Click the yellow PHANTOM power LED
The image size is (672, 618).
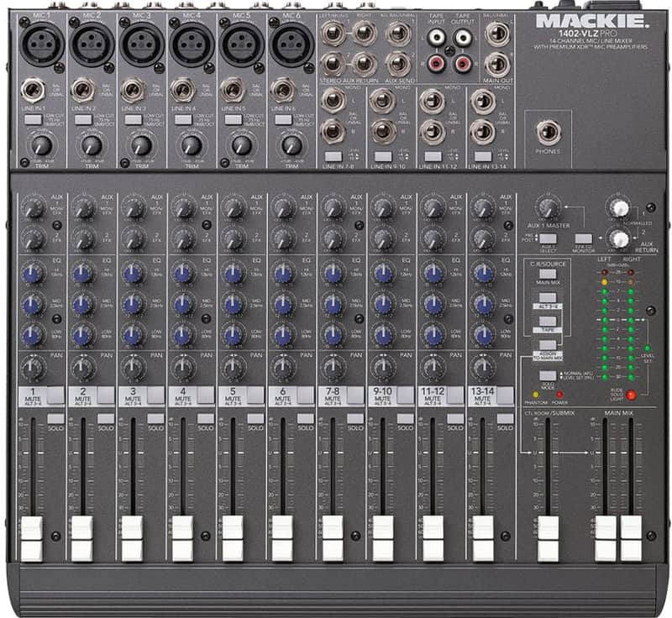536,395
